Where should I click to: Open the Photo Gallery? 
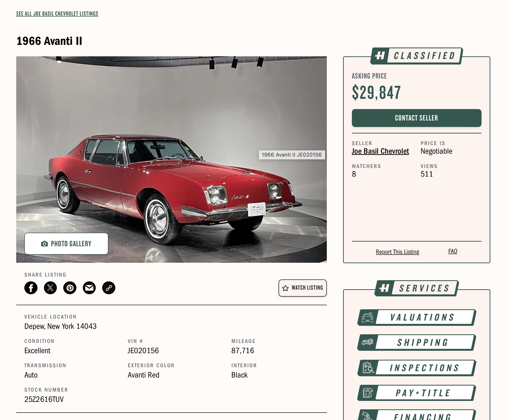click(x=66, y=243)
